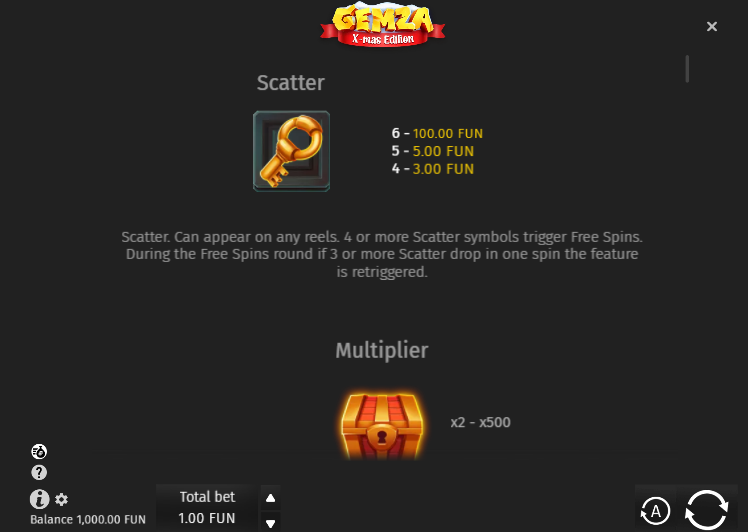This screenshot has width=748, height=532.
Task: Click the money bag bonus buy icon
Action: tap(39, 451)
